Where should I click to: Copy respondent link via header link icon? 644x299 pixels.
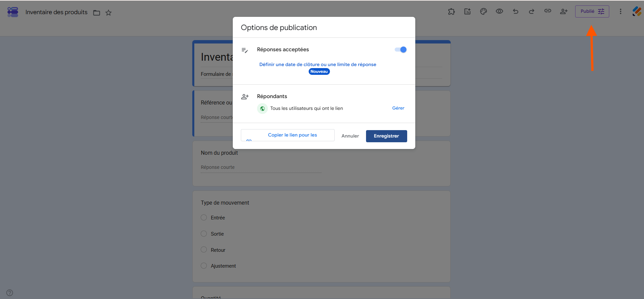(548, 11)
